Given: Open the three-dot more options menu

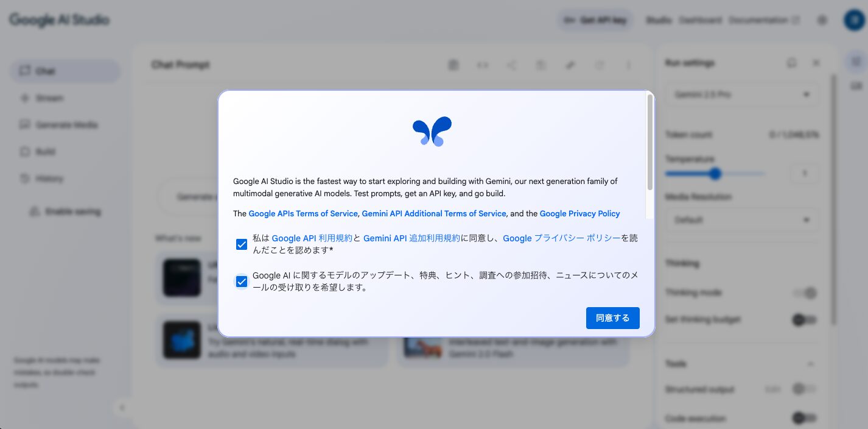Looking at the screenshot, I should point(629,65).
